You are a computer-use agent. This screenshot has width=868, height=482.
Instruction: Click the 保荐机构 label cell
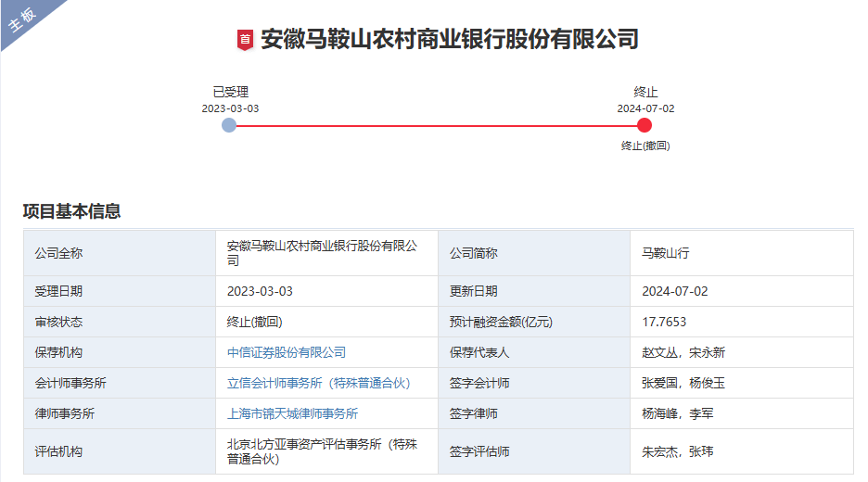(x=120, y=352)
